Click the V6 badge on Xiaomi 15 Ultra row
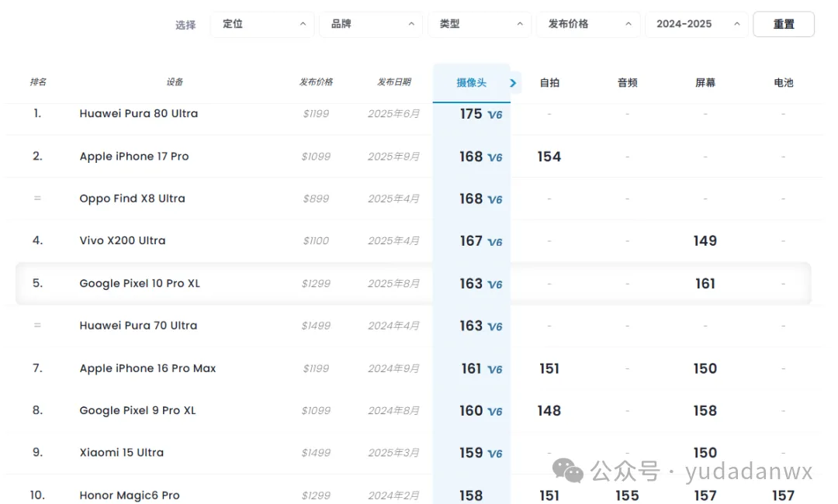Image resolution: width=838 pixels, height=504 pixels. pos(495,454)
